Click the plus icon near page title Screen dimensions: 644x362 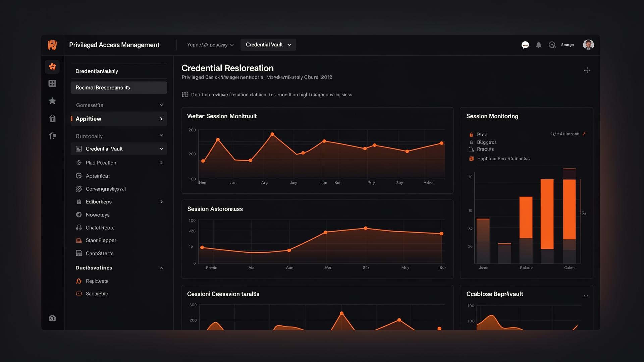(x=587, y=70)
